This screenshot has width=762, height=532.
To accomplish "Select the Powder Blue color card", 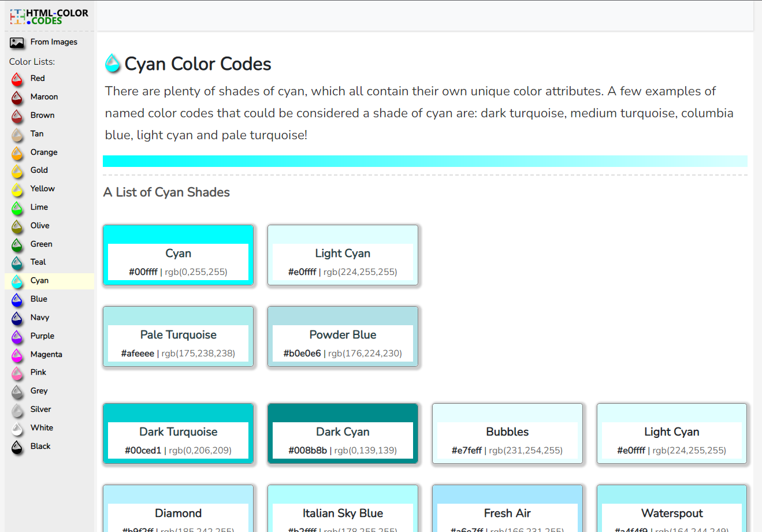I will 343,336.
